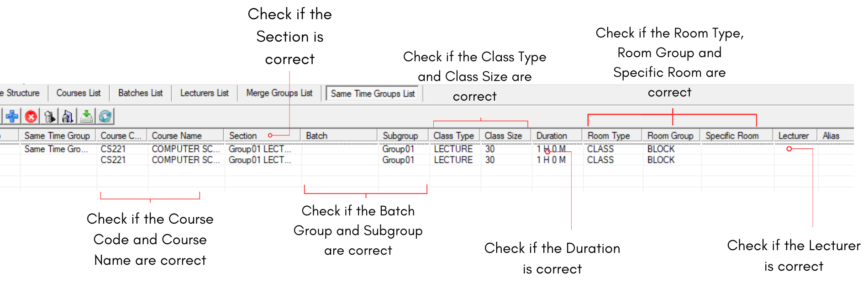Viewport: 868px width, 284px height.
Task: Select the first CS221 course code cell
Action: [113, 149]
